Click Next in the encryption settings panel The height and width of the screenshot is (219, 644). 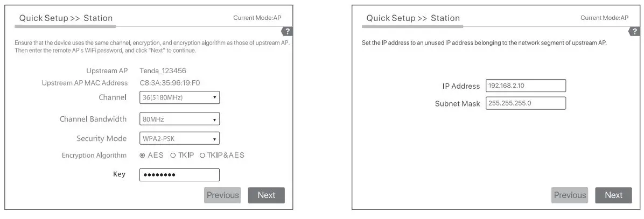click(x=266, y=195)
